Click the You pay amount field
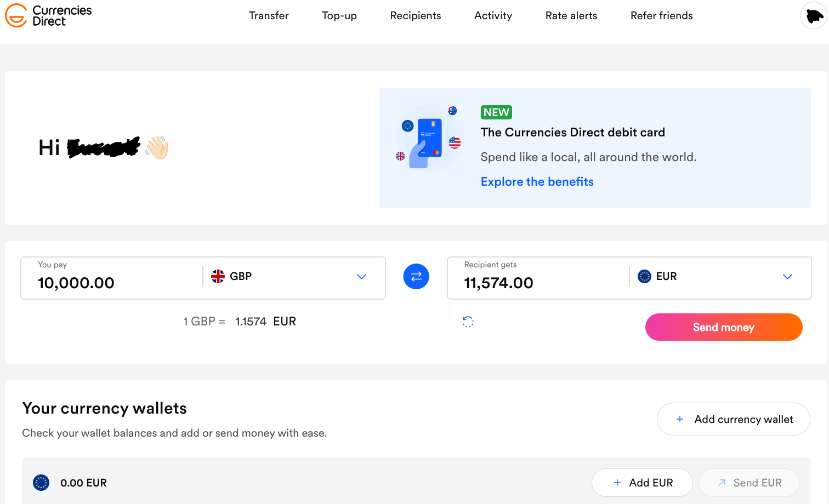 click(x=111, y=278)
